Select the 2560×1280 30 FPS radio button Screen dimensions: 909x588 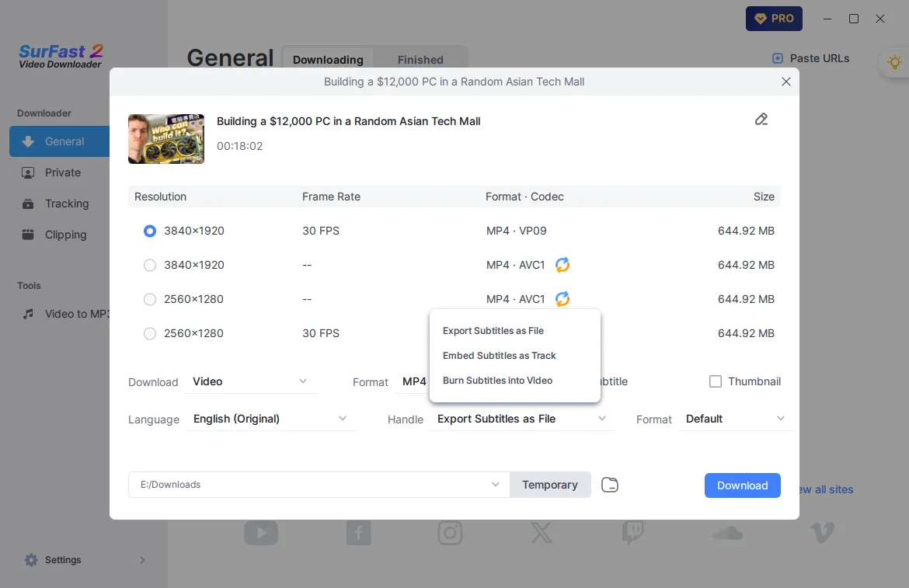pos(150,334)
